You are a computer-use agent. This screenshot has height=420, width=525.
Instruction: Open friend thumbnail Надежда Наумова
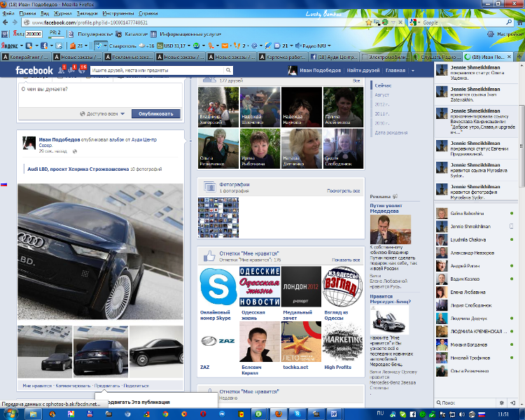[x=301, y=107]
